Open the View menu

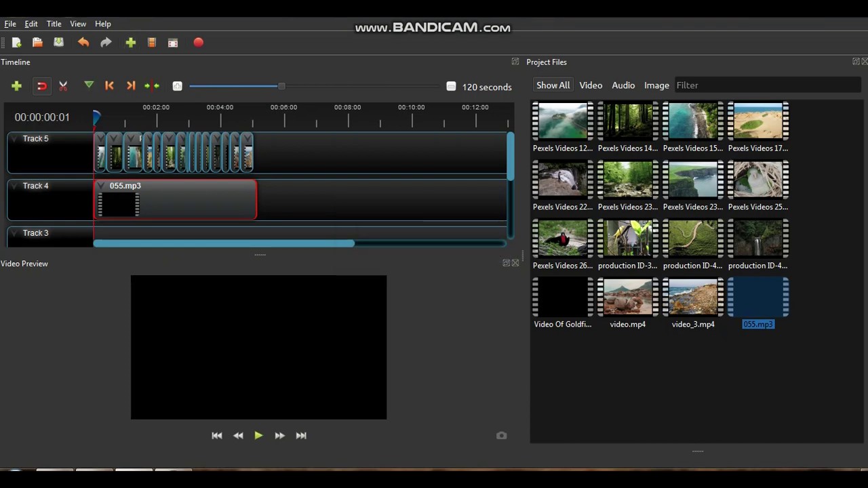pyautogui.click(x=78, y=24)
